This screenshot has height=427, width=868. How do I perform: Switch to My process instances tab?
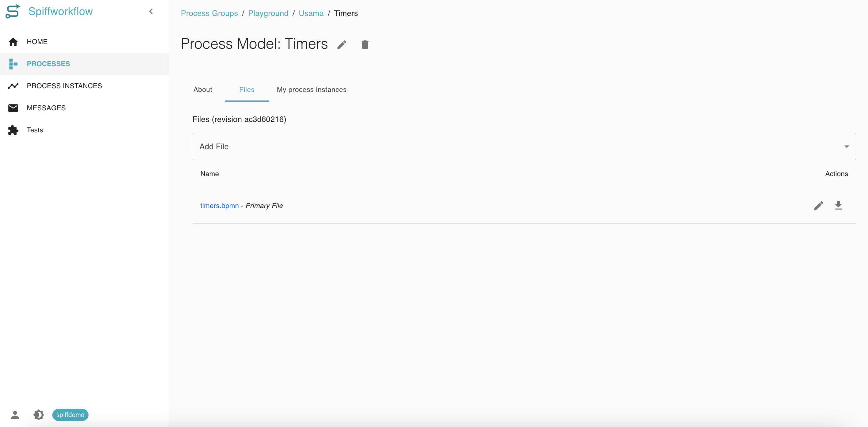click(x=312, y=90)
